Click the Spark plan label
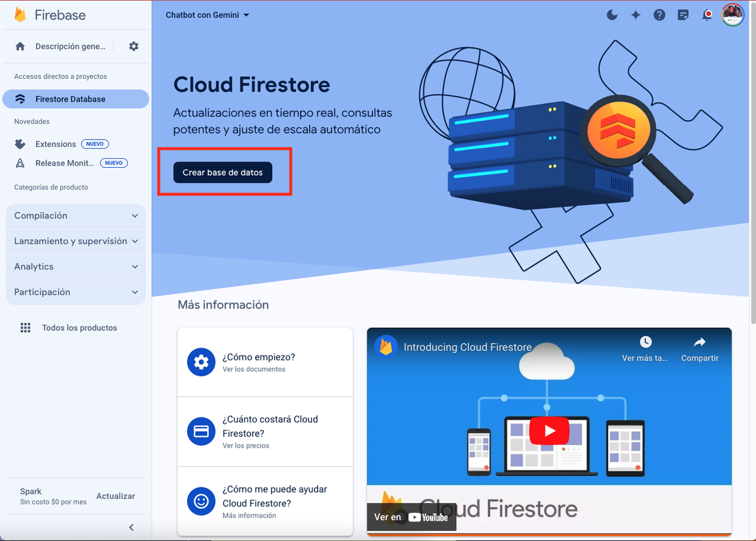Viewport: 756px width, 541px height. 31,491
